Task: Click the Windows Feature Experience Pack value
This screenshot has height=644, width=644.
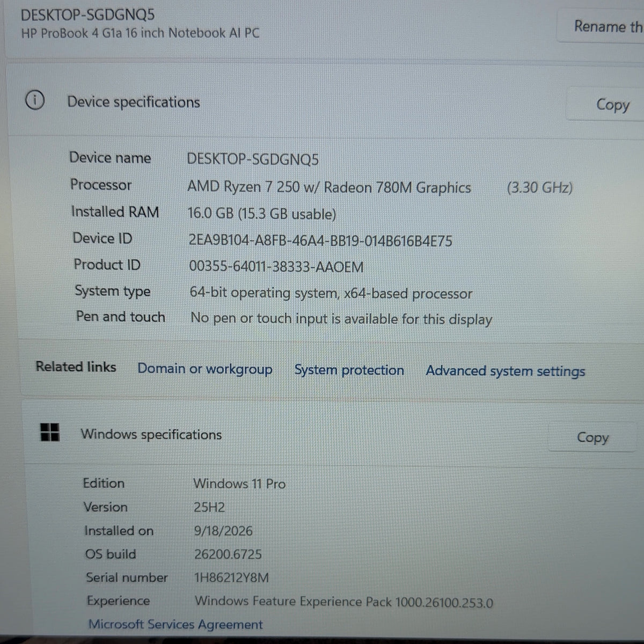Action: click(344, 602)
